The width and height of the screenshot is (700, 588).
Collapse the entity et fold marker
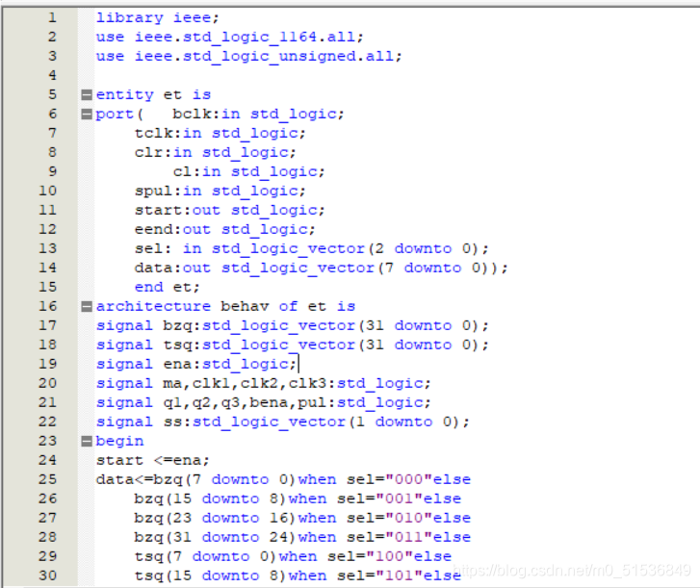pos(87,94)
